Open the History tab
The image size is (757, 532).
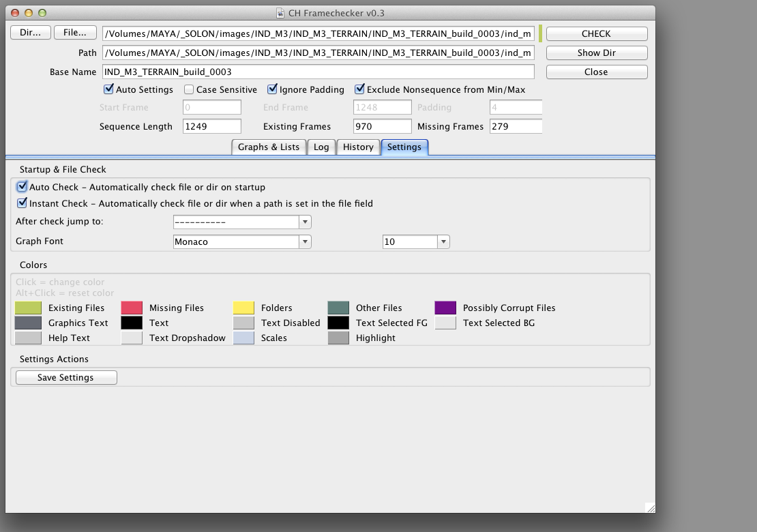click(x=358, y=147)
